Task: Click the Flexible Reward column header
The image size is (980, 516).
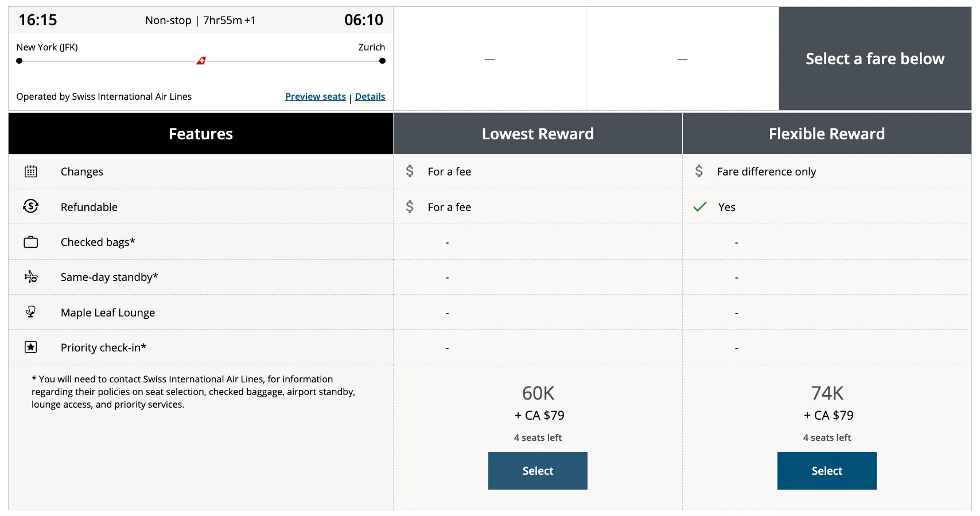Action: (x=827, y=134)
